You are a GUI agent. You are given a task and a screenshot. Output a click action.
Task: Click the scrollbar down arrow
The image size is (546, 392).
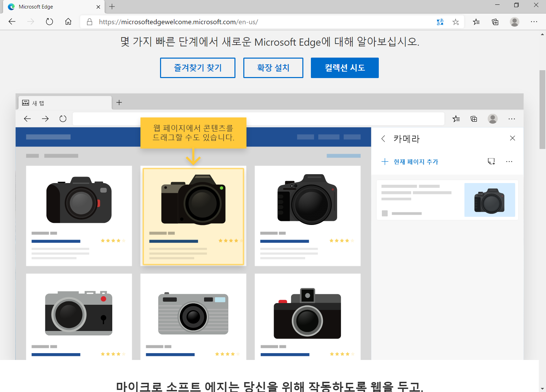542,389
